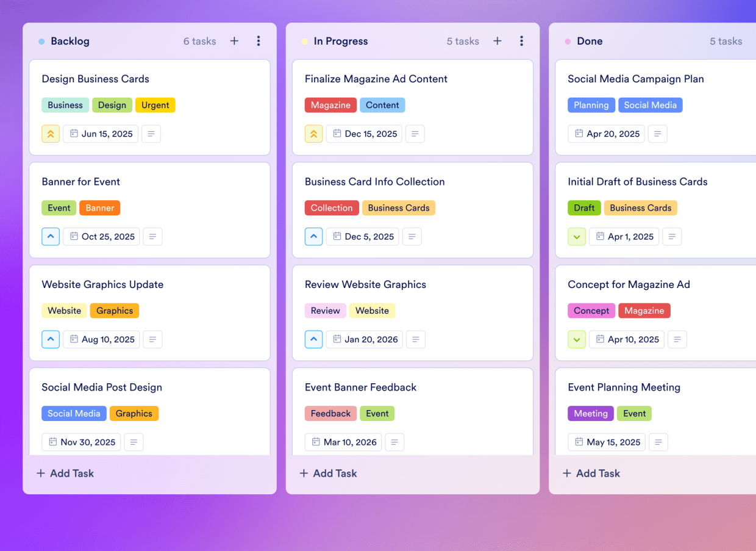Click Add Task in the Backlog column
The width and height of the screenshot is (756, 551).
click(x=65, y=473)
